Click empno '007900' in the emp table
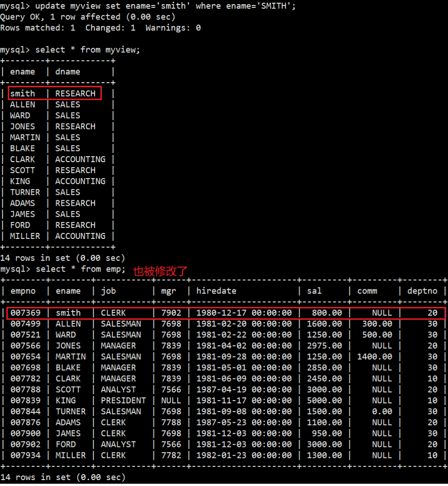Image resolution: width=448 pixels, height=486 pixels. point(25,434)
